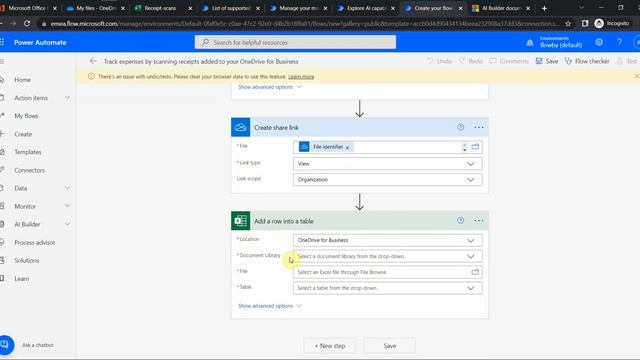Image resolution: width=640 pixels, height=360 pixels.
Task: Click the back arrow beside flow title
Action: (x=93, y=61)
